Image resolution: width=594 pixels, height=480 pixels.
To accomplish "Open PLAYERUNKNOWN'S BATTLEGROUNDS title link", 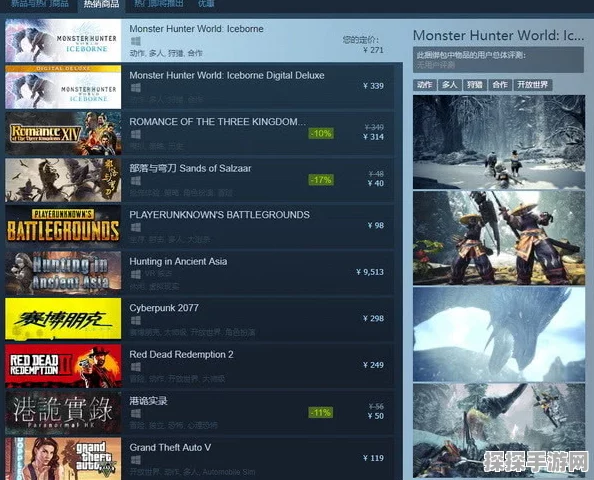I will (219, 215).
